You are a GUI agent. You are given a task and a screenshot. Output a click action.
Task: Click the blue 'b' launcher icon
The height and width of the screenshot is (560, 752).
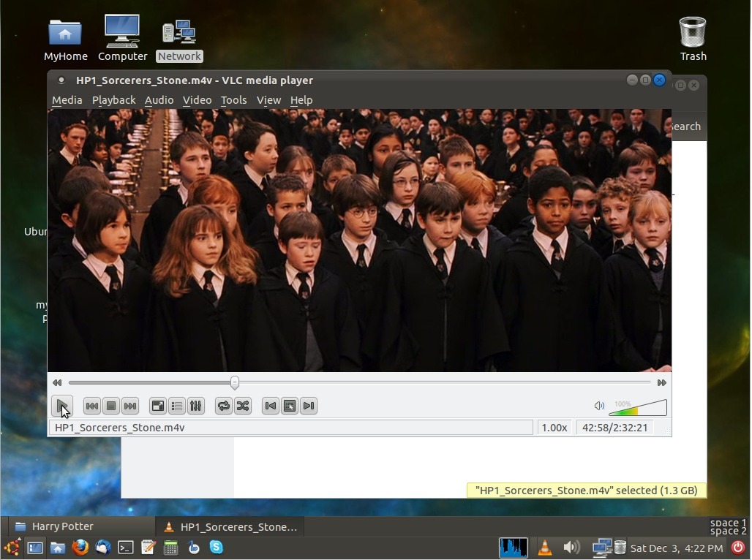pos(193,548)
